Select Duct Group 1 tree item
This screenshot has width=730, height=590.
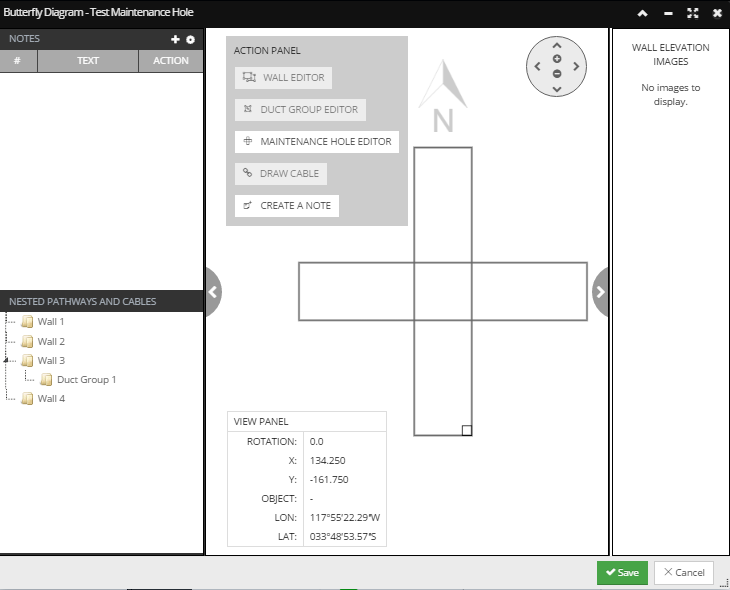[87, 380]
